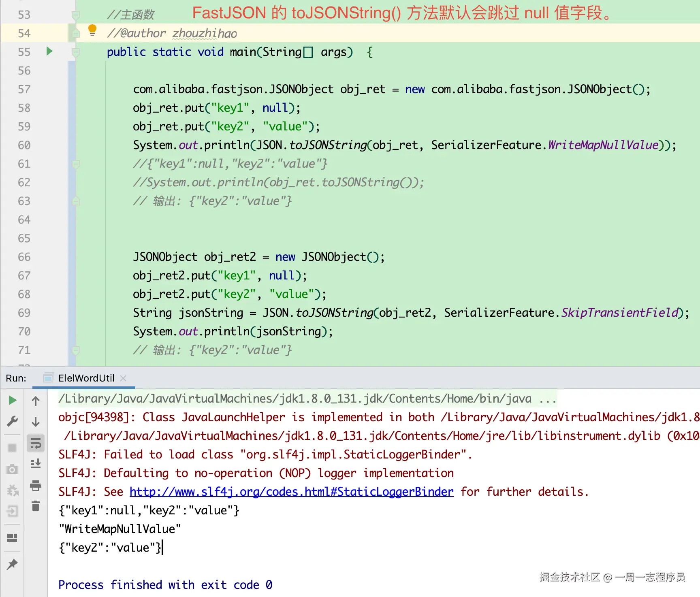Click the class icon next to ElelWordUtil tab
This screenshot has width=700, height=597.
(49, 378)
